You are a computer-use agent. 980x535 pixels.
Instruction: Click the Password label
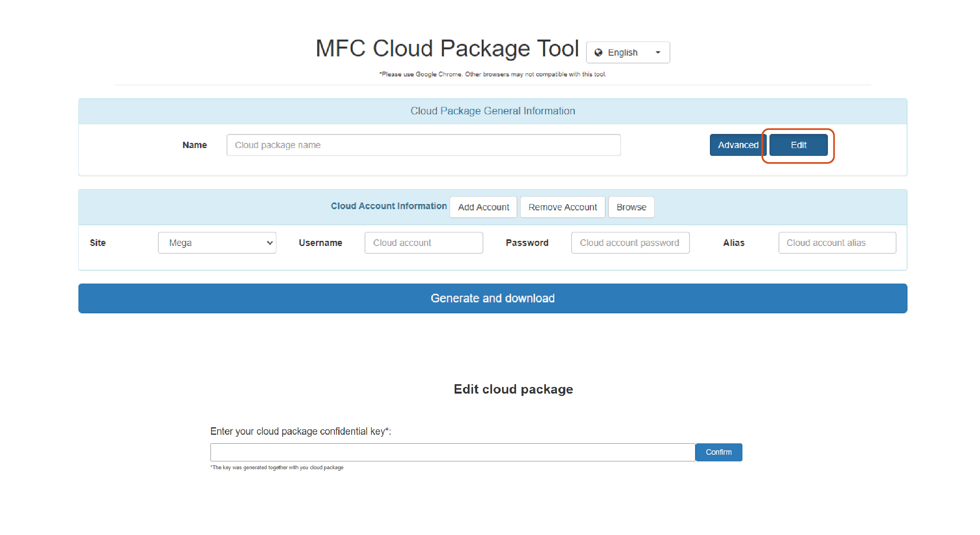click(x=527, y=243)
